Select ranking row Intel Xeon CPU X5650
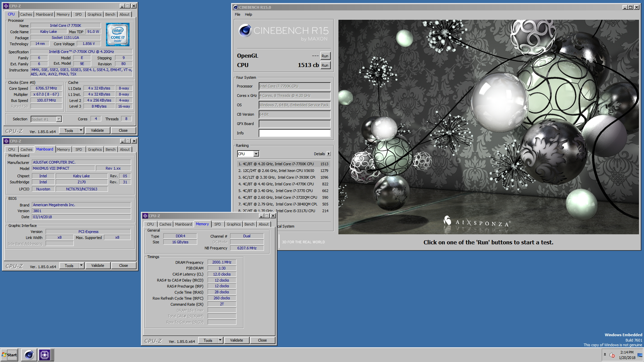The width and height of the screenshot is (644, 362). (283, 171)
